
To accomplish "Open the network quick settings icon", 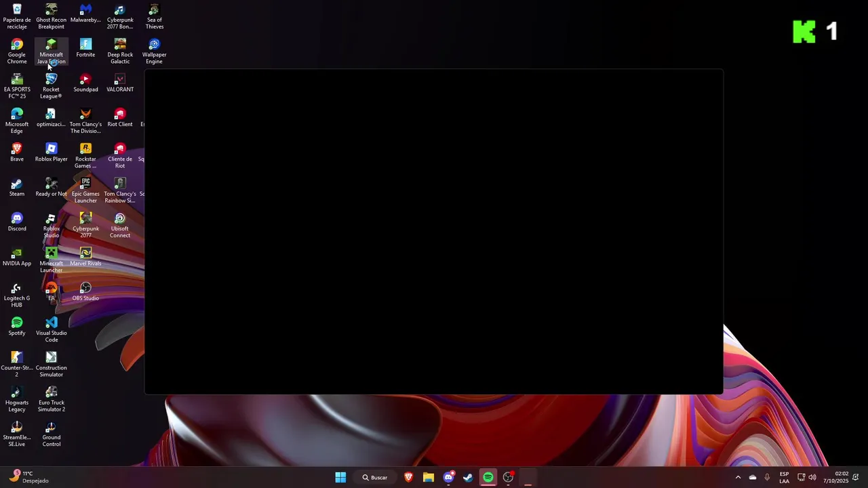I will [801, 477].
